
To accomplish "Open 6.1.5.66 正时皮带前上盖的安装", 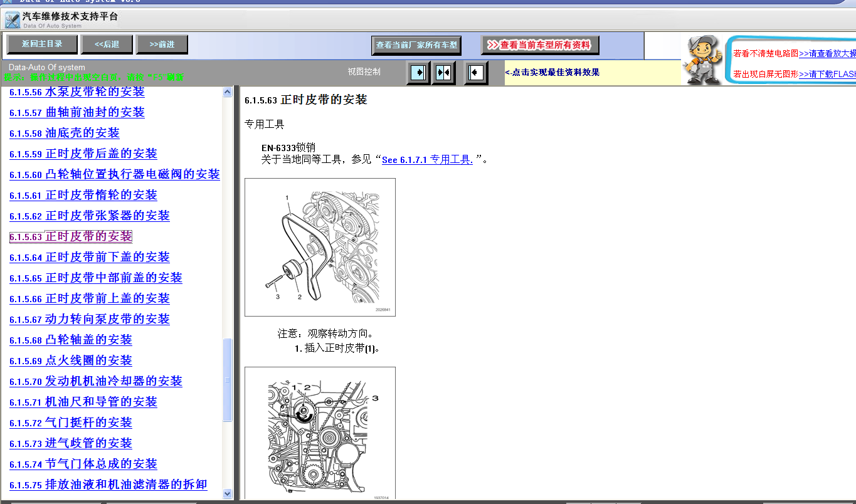I will click(90, 298).
